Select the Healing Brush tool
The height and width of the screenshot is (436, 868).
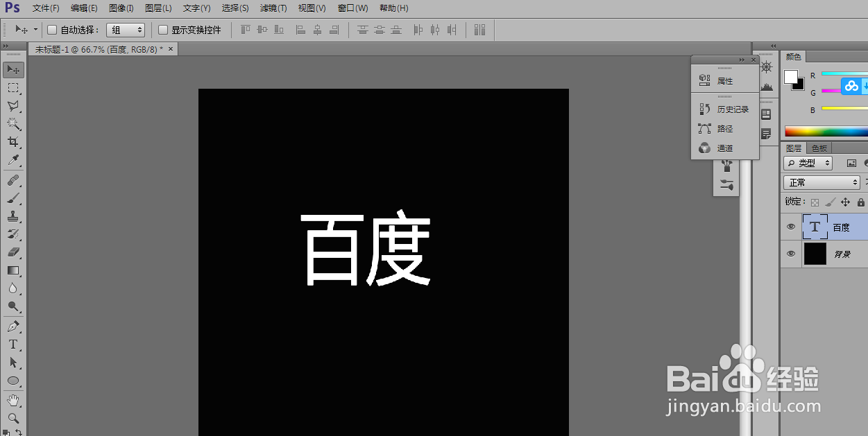pyautogui.click(x=13, y=180)
